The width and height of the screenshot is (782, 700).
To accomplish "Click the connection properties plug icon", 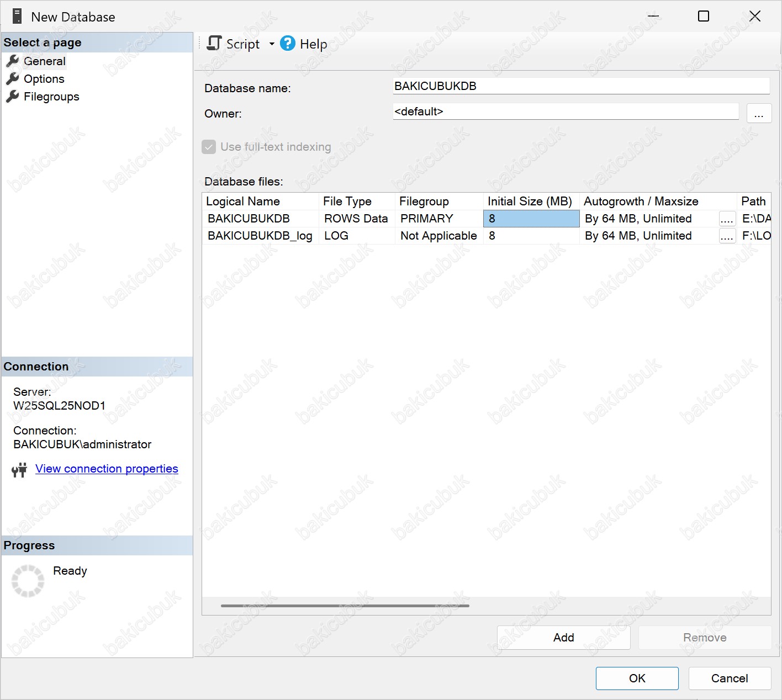I will 19,470.
